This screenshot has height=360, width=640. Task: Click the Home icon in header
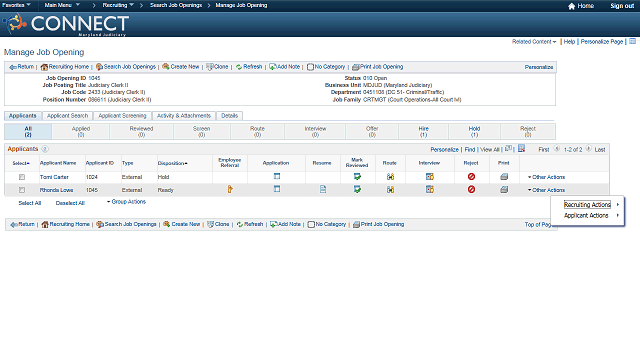coord(571,6)
